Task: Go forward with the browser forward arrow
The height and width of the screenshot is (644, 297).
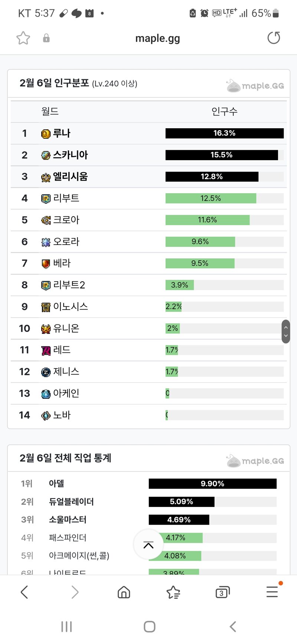Action: [75, 592]
